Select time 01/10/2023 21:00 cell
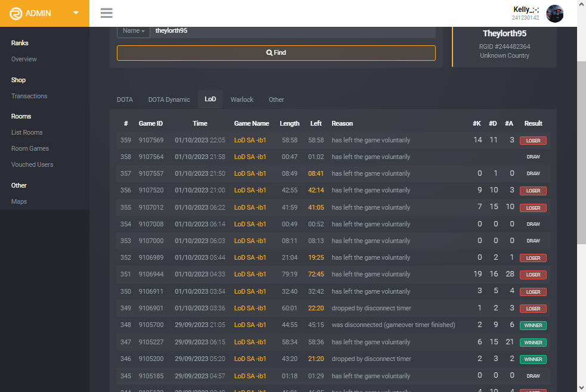Viewport: 586px width, 392px height. pyautogui.click(x=200, y=191)
